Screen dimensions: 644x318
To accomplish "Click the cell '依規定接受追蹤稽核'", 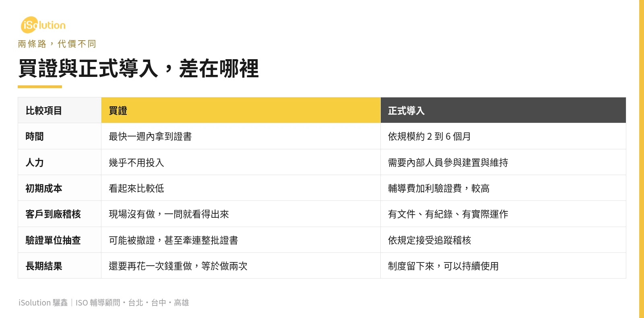I will point(503,240).
